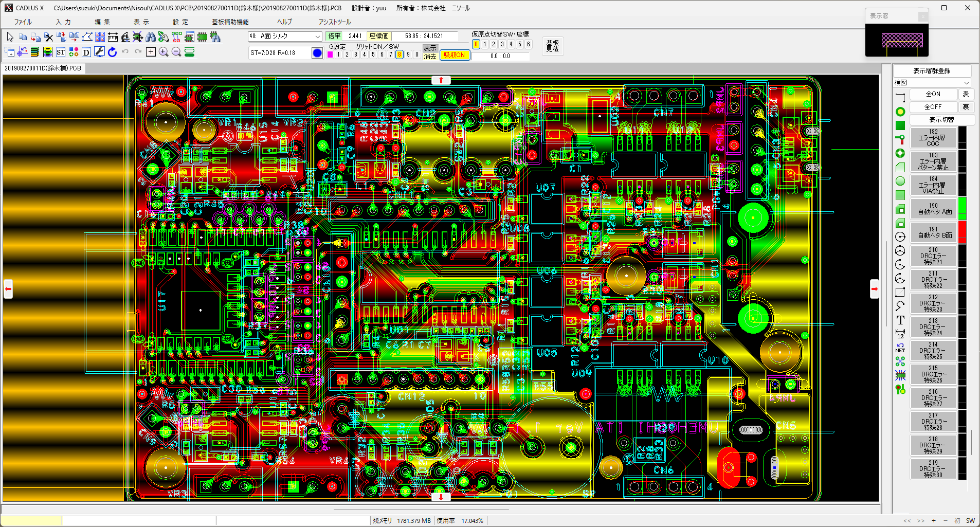
Task: Open the 基板補助機能 menu
Action: click(x=230, y=22)
